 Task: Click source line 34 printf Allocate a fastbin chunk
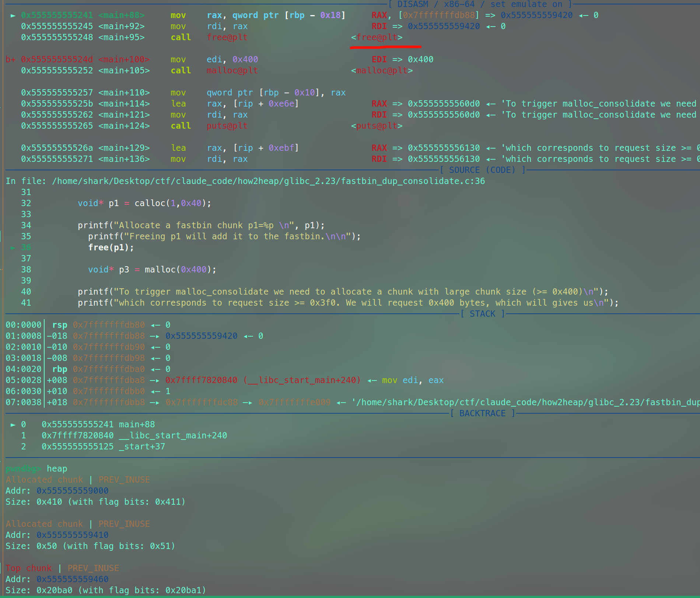201,225
